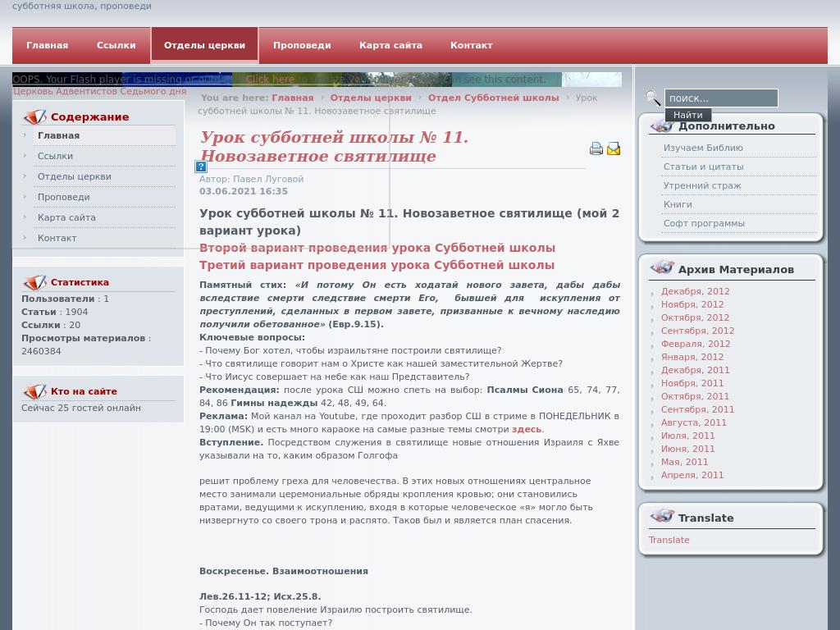Click the question mark help icon below the title
Screen dimensions: 840x630
(200, 167)
